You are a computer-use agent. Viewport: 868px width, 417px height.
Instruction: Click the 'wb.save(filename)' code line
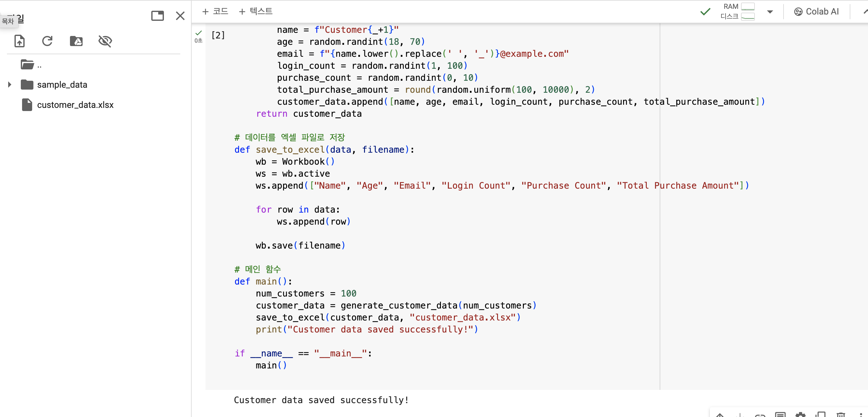point(301,245)
